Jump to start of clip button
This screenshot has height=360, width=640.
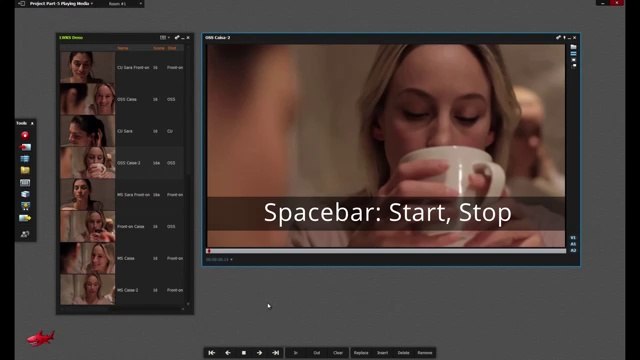[211, 353]
